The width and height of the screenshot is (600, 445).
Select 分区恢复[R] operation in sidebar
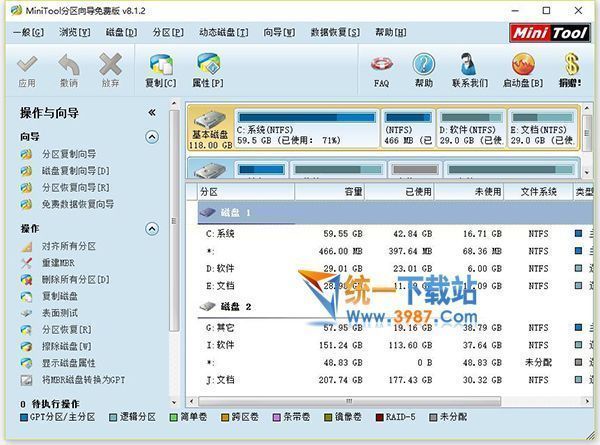tap(67, 329)
